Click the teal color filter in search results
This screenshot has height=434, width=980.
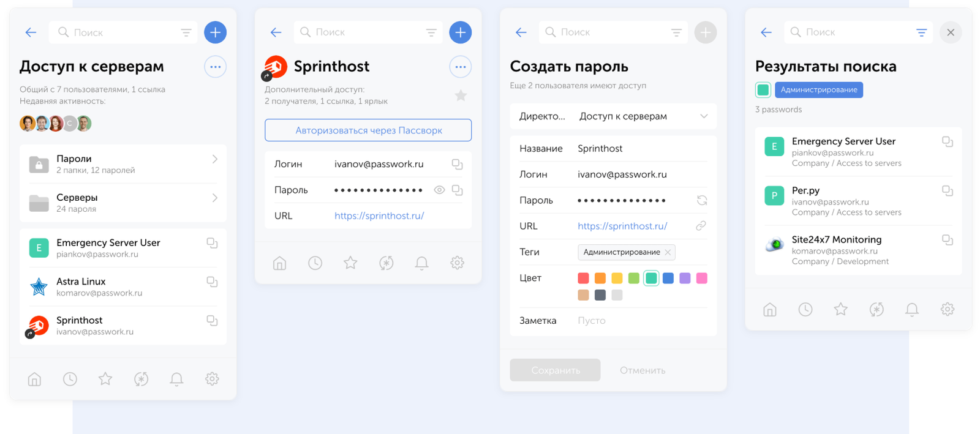click(763, 90)
